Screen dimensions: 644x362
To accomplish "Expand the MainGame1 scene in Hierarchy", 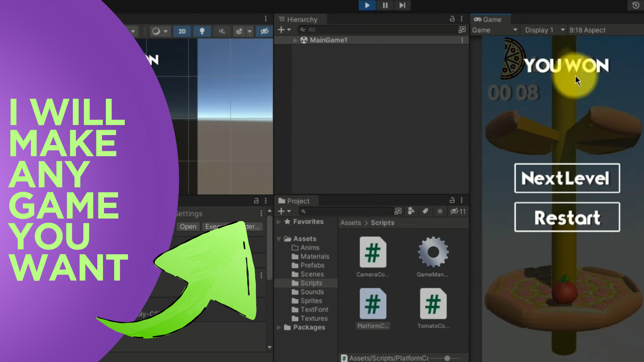I will (295, 40).
